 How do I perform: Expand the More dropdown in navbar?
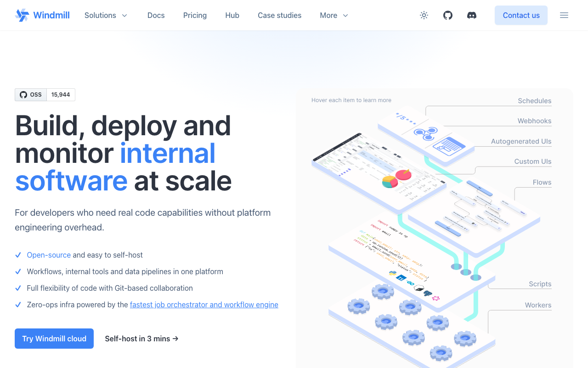pos(334,15)
